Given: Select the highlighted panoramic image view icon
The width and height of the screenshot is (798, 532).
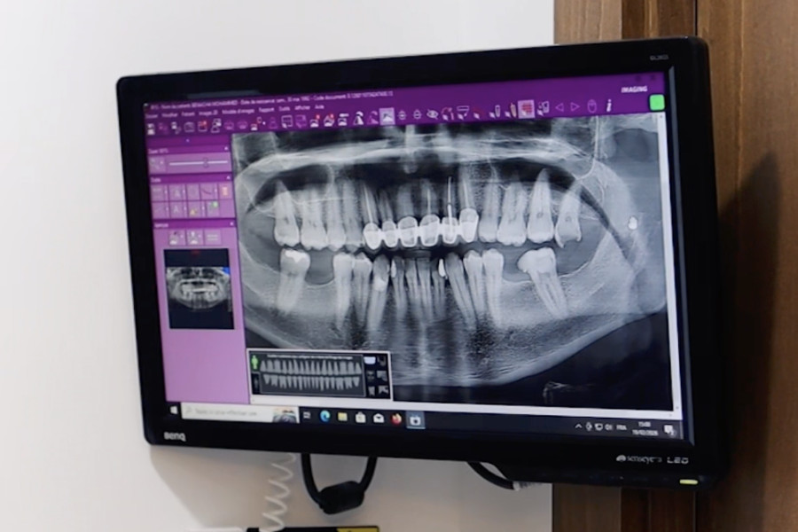Looking at the screenshot, I should click(387, 116).
